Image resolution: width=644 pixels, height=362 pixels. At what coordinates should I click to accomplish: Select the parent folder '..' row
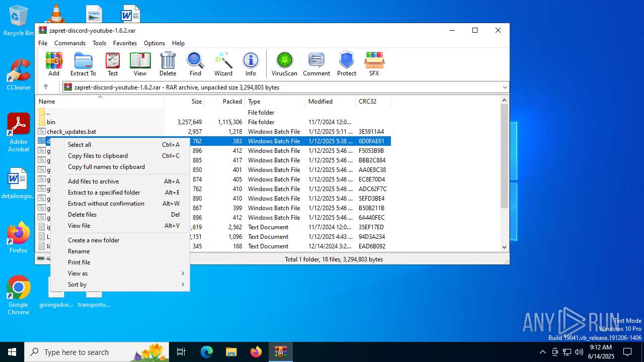pos(213,113)
